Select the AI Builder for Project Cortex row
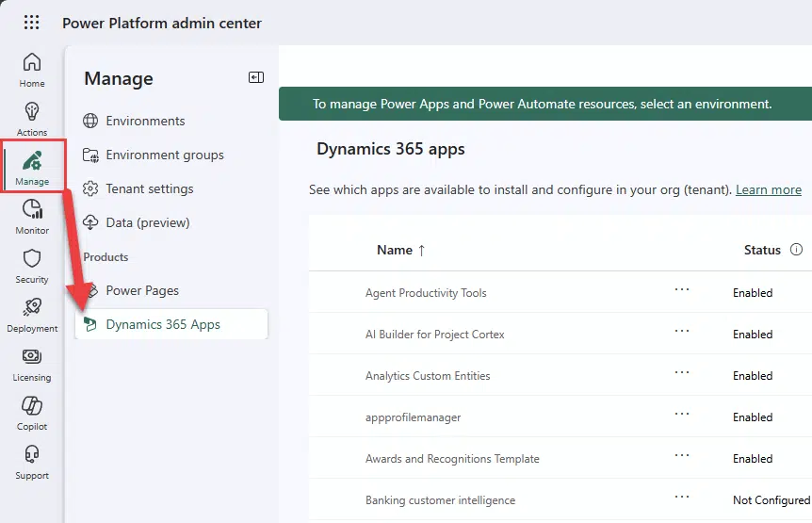812x523 pixels. point(560,334)
